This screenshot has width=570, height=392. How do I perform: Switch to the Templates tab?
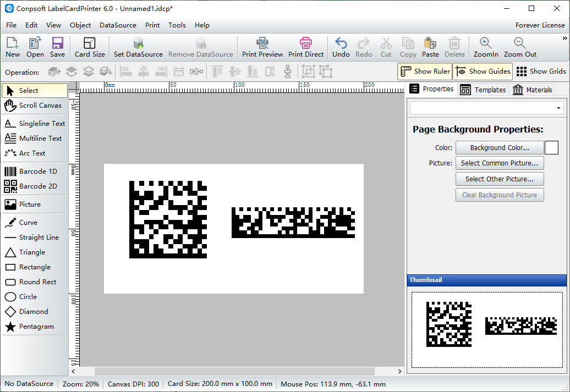click(x=483, y=90)
